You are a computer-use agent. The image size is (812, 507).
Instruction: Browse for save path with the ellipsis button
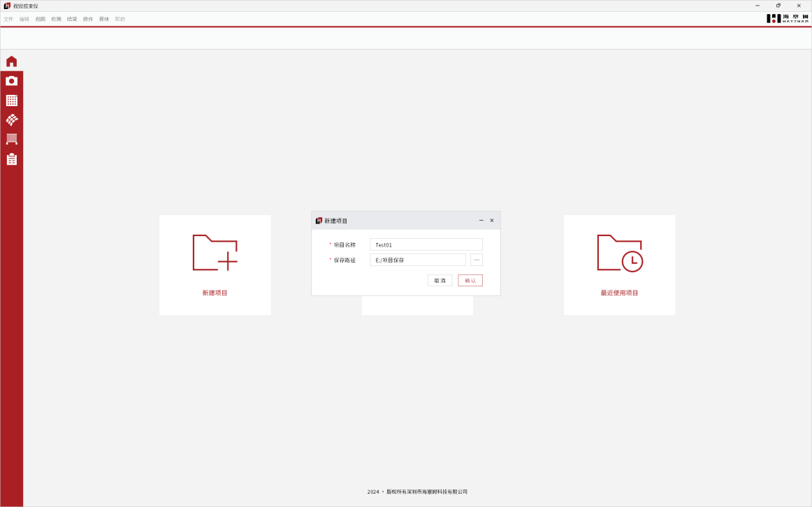(x=477, y=260)
